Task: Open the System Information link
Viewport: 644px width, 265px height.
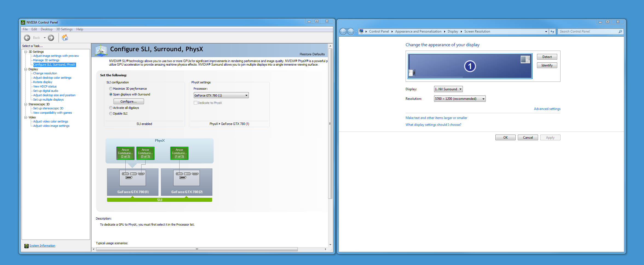Action: [x=42, y=246]
